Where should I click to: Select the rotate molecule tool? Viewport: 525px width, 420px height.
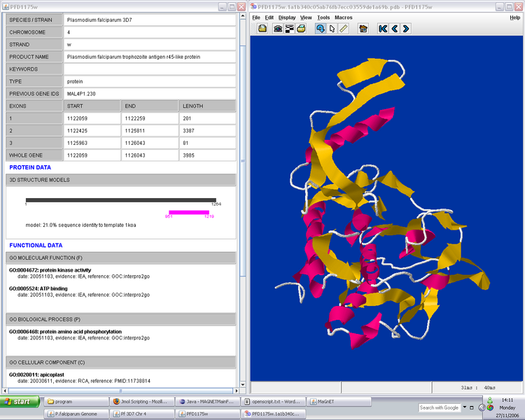tap(320, 29)
